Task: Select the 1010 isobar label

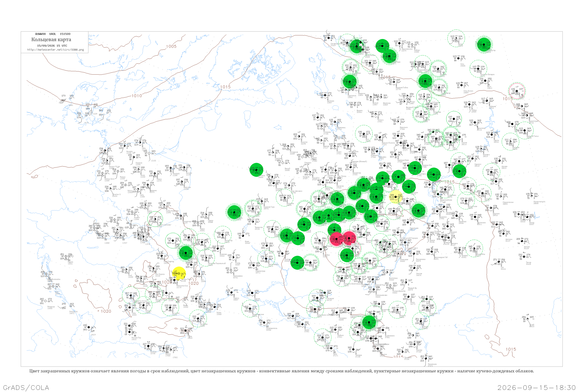Action: pos(137,96)
